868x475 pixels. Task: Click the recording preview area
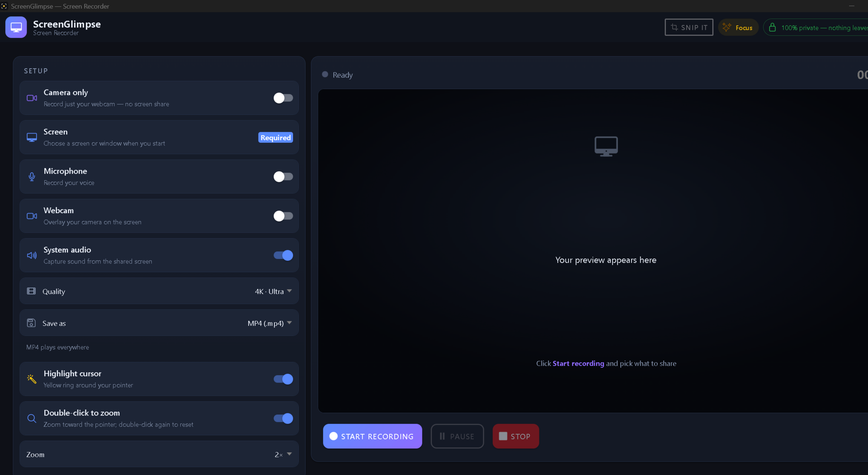(593, 251)
